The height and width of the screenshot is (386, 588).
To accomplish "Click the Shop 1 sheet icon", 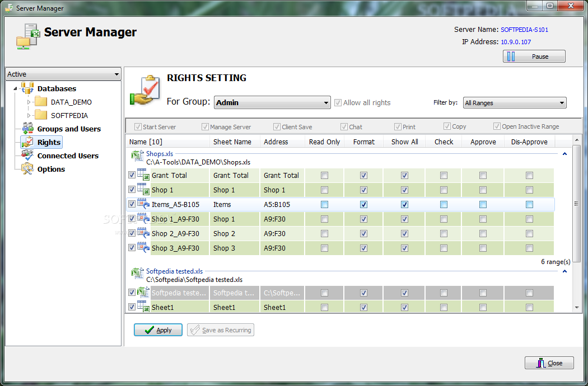I will 143,189.
